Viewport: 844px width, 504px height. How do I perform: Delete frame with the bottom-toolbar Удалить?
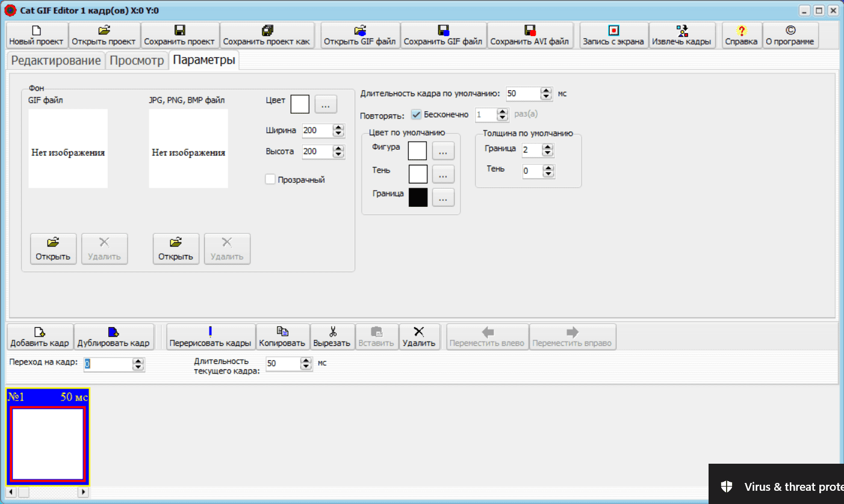(419, 337)
